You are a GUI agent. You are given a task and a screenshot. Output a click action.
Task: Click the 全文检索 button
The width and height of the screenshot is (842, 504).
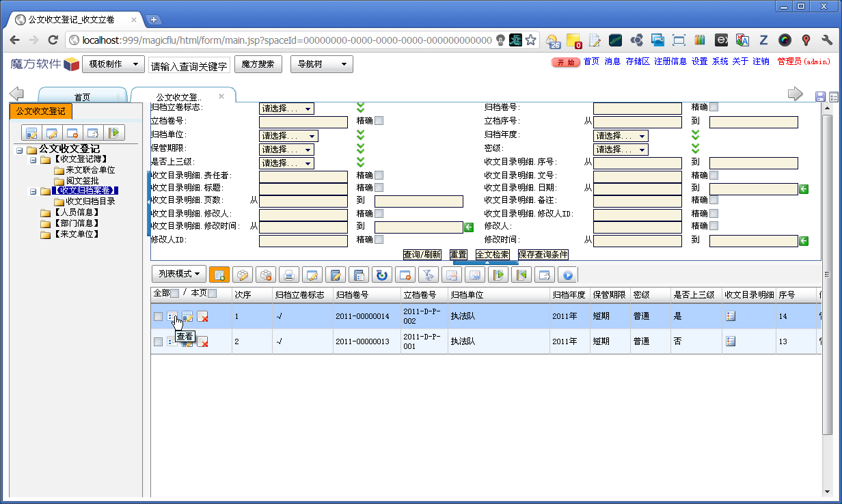(492, 254)
